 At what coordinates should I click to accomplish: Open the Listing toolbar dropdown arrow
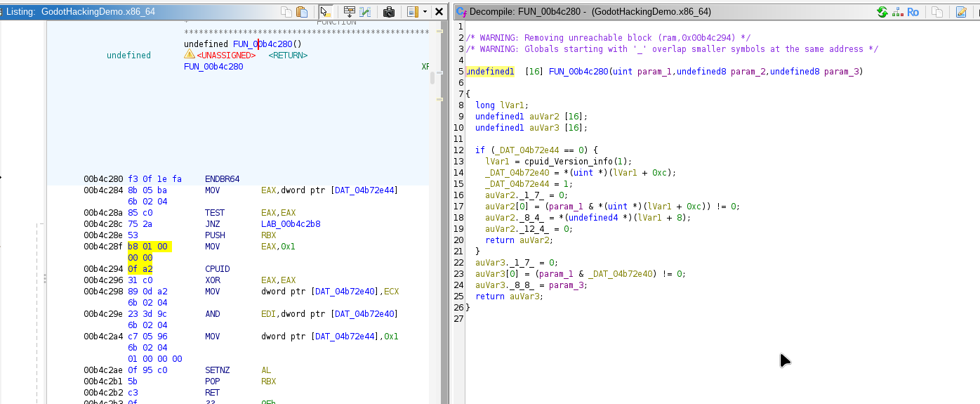425,12
